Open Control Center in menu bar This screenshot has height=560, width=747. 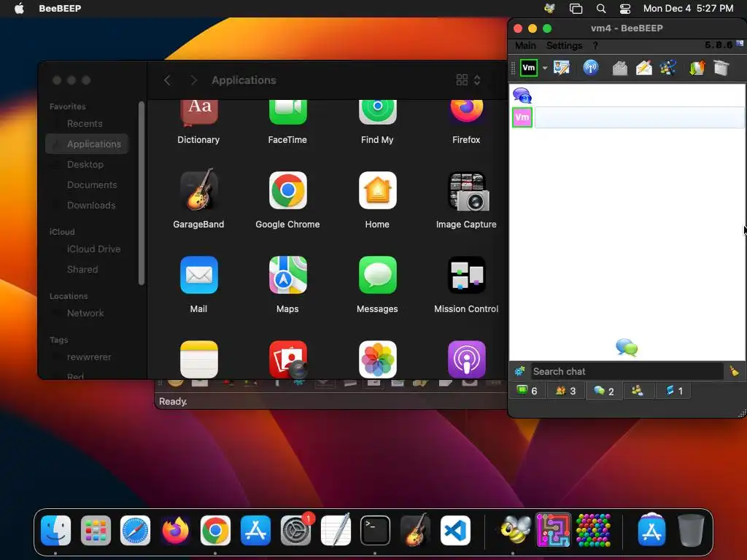(x=624, y=8)
